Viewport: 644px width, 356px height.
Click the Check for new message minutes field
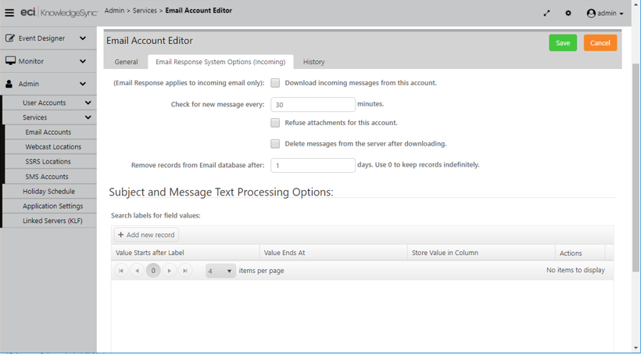(x=313, y=105)
